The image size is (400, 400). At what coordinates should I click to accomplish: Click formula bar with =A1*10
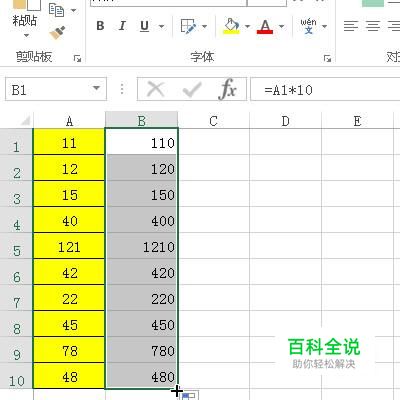325,89
